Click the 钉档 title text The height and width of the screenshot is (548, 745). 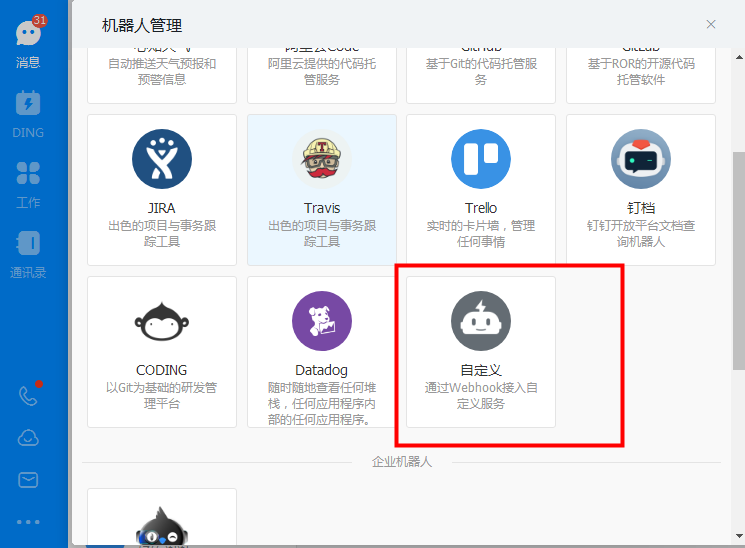click(640, 208)
